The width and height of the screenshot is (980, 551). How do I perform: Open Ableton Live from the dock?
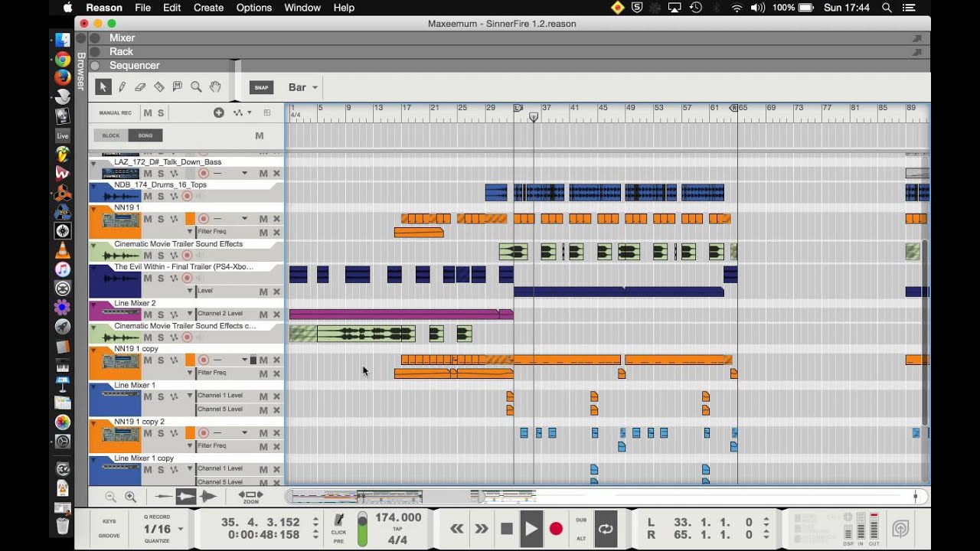click(x=63, y=135)
